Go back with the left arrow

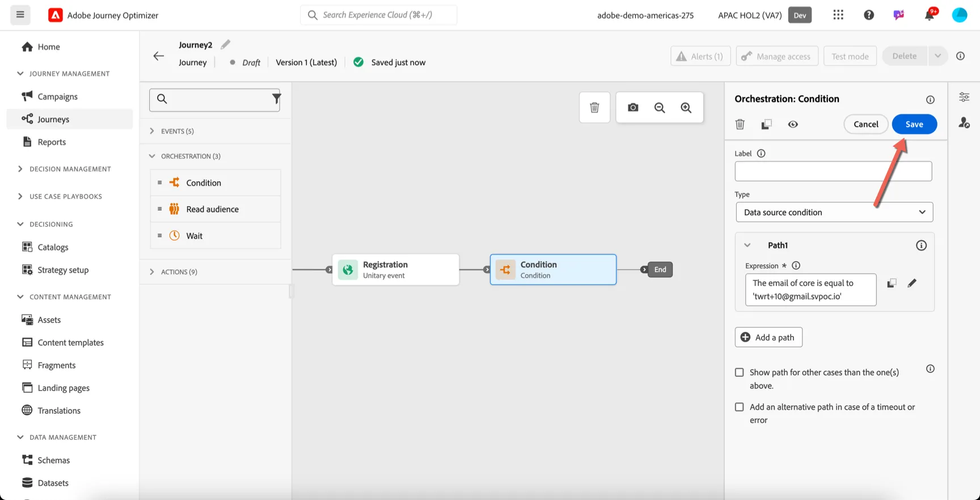tap(159, 56)
